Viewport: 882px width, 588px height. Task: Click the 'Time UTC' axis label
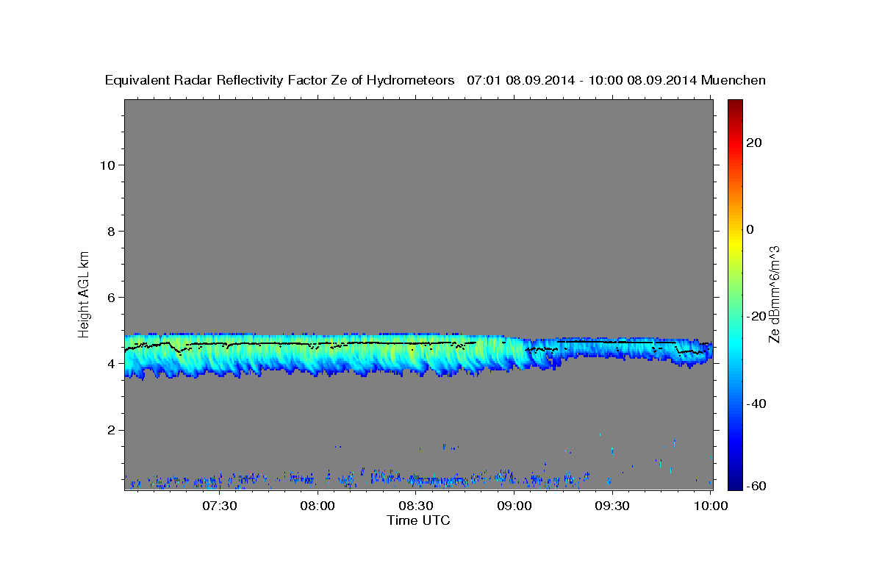418,520
